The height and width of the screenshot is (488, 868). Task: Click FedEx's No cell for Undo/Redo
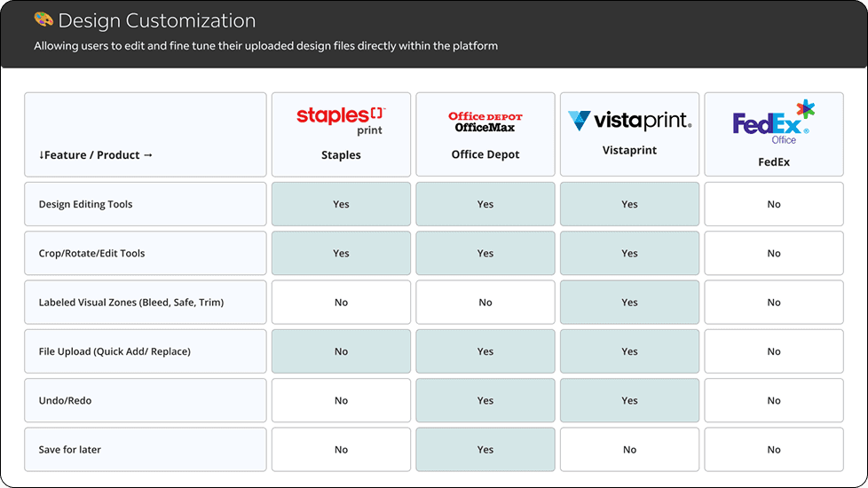click(x=774, y=400)
